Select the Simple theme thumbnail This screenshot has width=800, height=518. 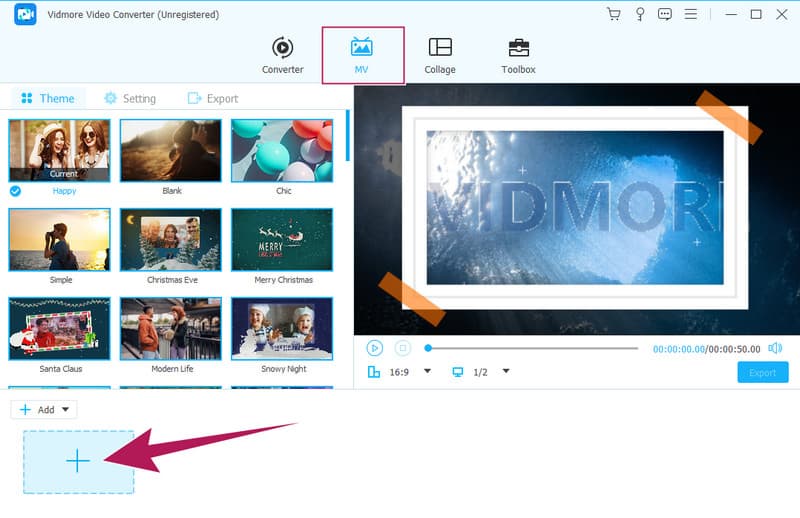point(59,239)
